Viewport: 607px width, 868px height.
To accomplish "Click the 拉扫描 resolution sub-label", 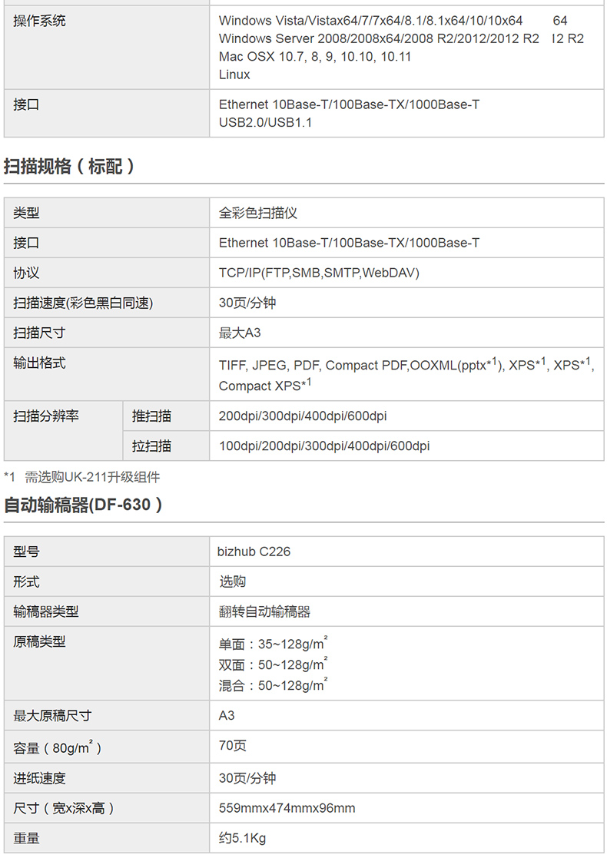I will coord(151,446).
